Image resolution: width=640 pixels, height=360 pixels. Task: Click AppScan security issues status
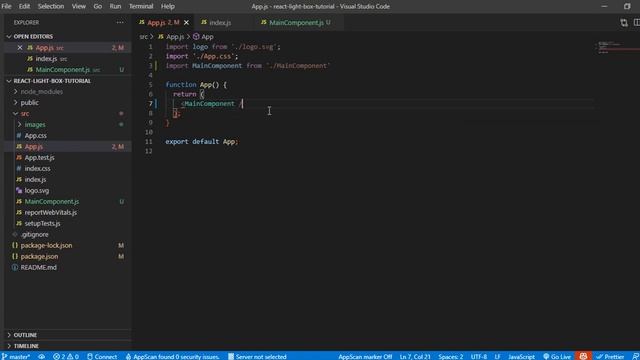pyautogui.click(x=172, y=356)
